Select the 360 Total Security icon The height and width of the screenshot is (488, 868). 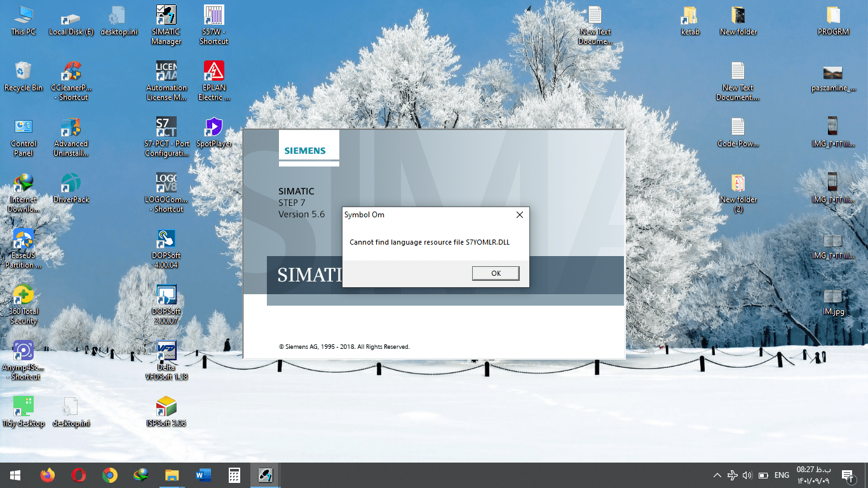coord(24,304)
